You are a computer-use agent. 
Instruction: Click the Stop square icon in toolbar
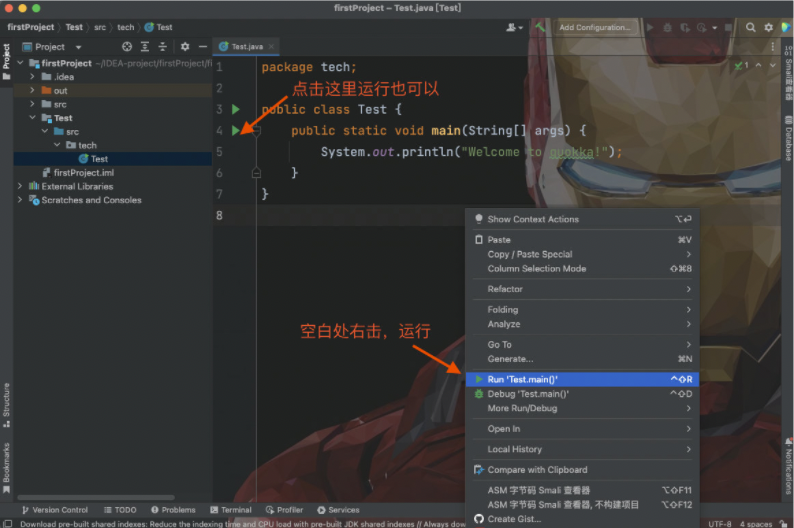coord(728,27)
